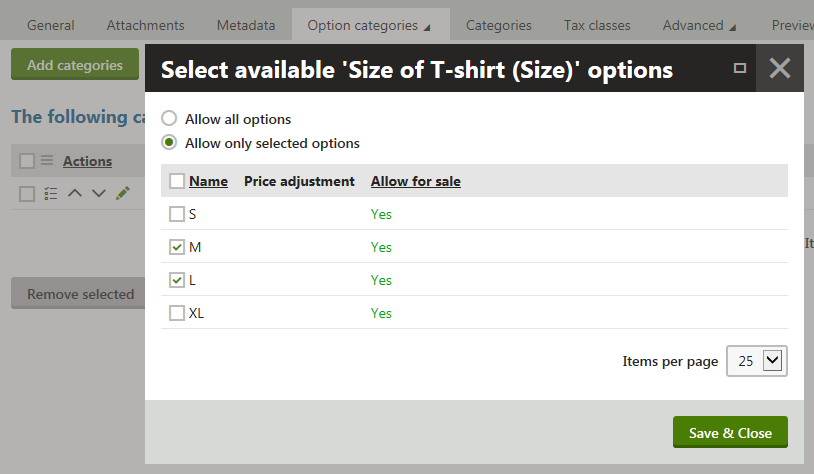The height and width of the screenshot is (474, 814).
Task: Expand the Option categories tab menu
Action: [x=427, y=28]
